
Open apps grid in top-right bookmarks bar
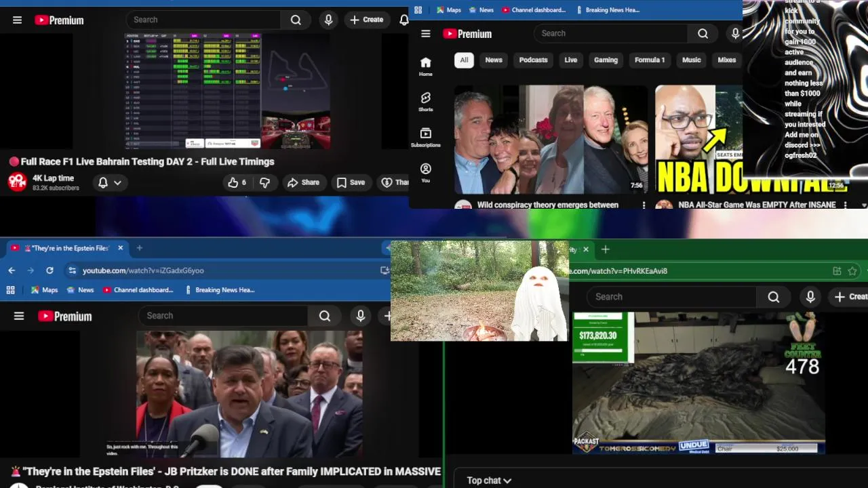click(x=418, y=10)
